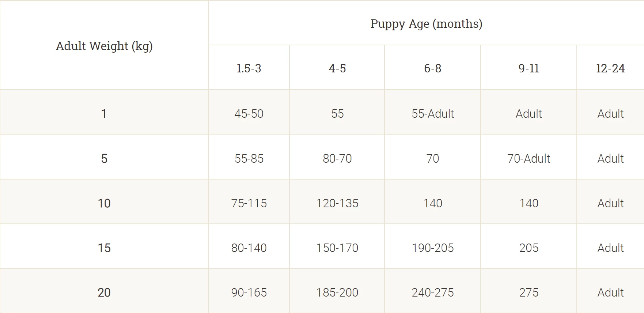The width and height of the screenshot is (644, 313).
Task: Select the 15 kg adult weight row label
Action: point(104,248)
